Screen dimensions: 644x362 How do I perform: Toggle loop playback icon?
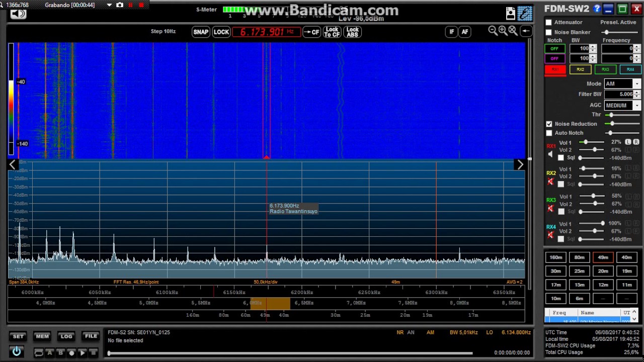tap(38, 352)
